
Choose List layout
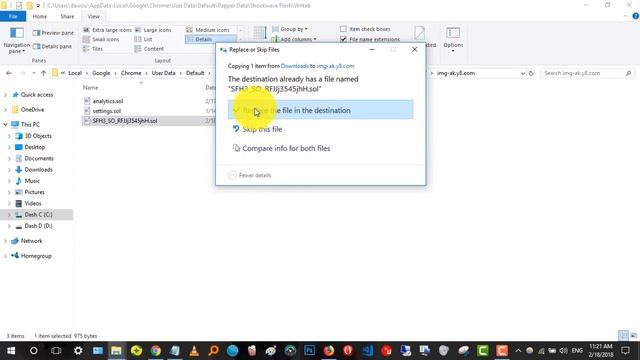(x=144, y=39)
